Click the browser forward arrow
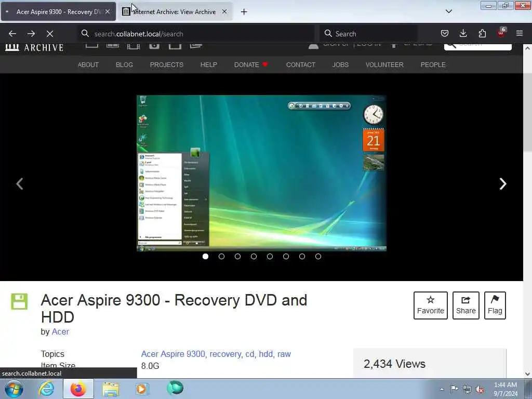 pos(31,34)
